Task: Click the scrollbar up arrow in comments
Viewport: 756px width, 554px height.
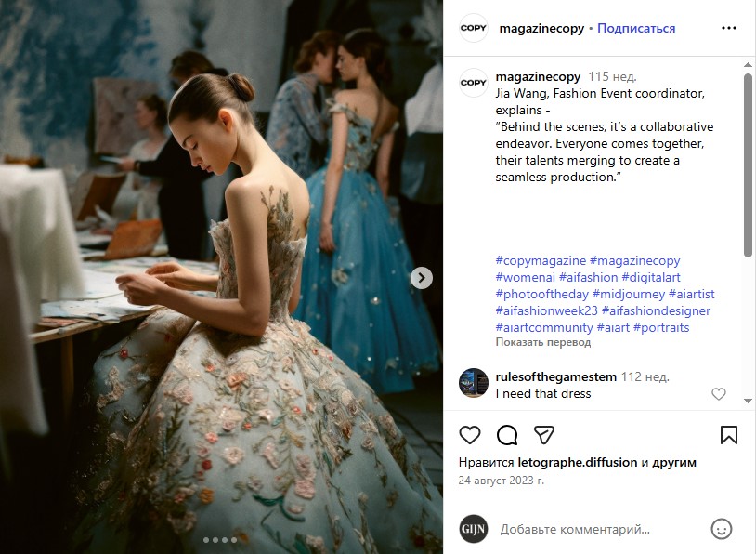Action: (748, 65)
